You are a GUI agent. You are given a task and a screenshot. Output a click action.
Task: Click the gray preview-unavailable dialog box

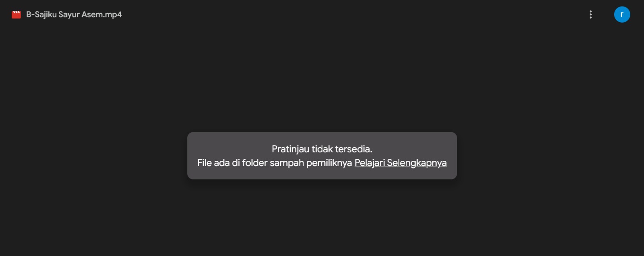[322, 156]
